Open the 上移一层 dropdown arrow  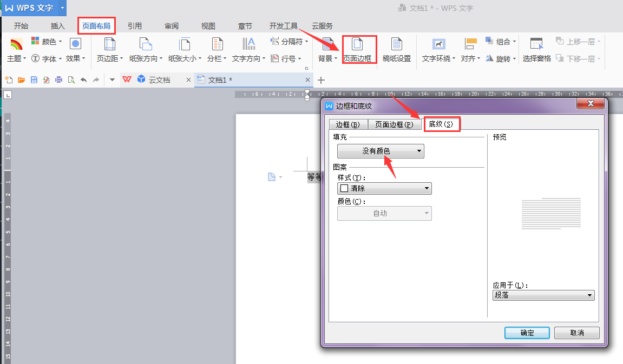[x=599, y=41]
